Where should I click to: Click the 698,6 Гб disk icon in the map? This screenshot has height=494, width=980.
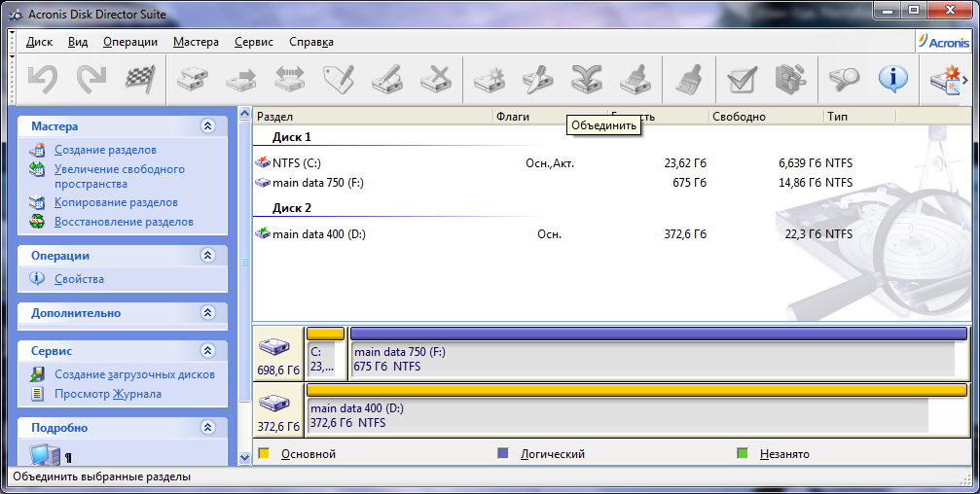[274, 346]
